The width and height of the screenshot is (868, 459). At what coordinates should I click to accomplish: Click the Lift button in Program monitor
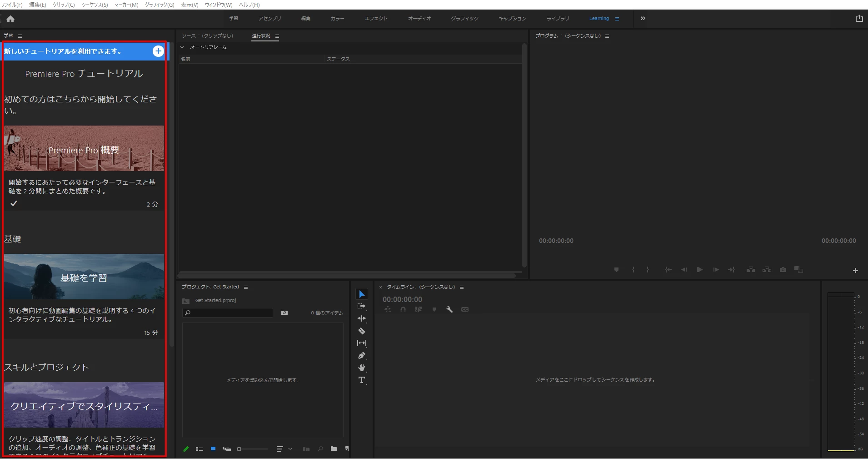[x=751, y=270]
